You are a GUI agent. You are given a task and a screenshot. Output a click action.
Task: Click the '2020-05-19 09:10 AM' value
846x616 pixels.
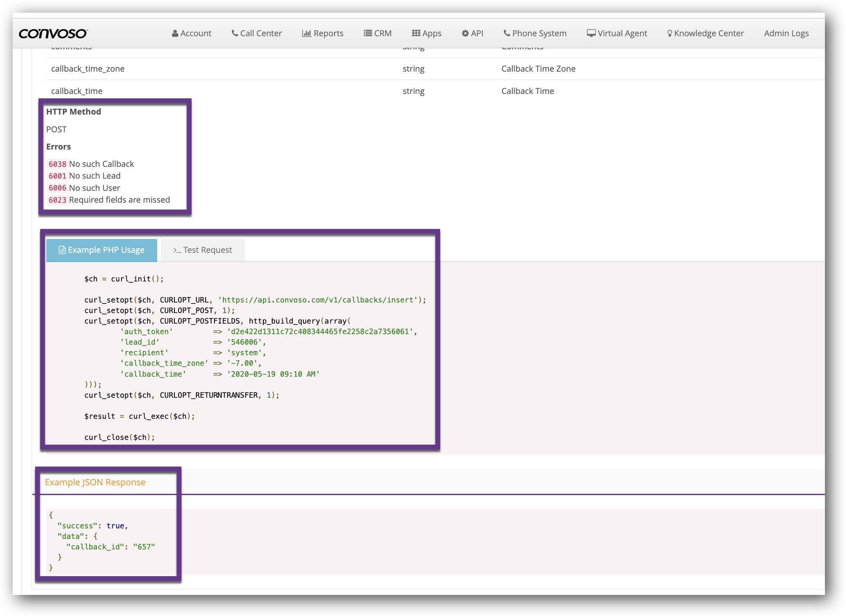click(x=273, y=374)
